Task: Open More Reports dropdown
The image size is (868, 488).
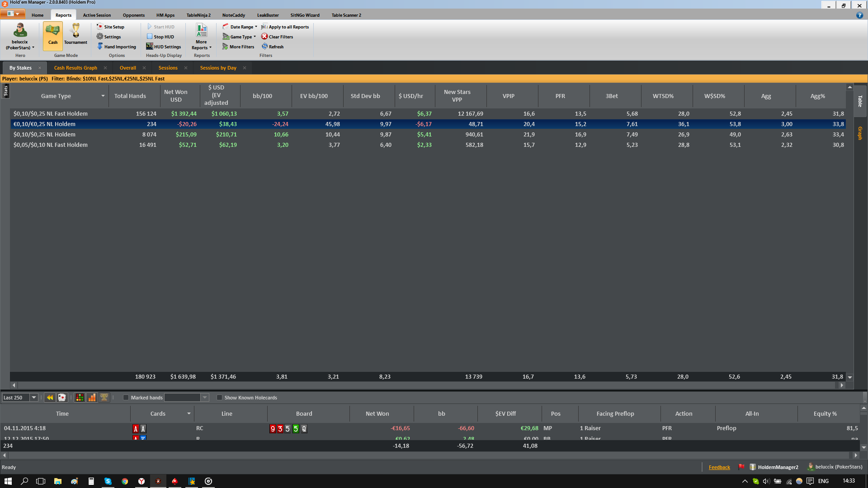Action: [x=201, y=37]
